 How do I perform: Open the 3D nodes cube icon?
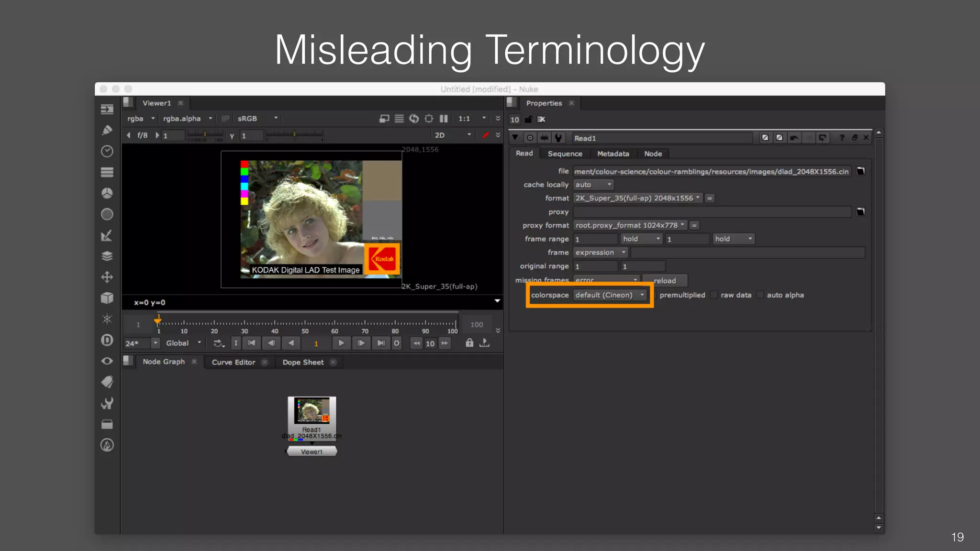pos(107,298)
